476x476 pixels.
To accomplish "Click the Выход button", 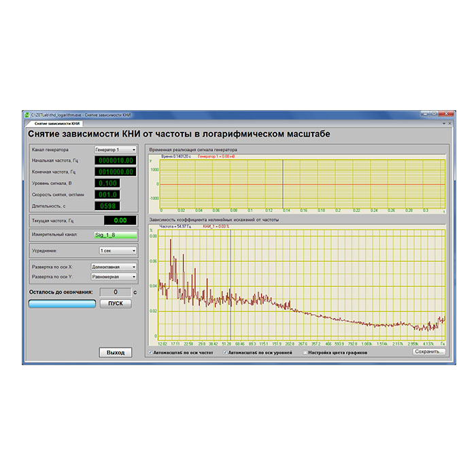I will pyautogui.click(x=116, y=352).
